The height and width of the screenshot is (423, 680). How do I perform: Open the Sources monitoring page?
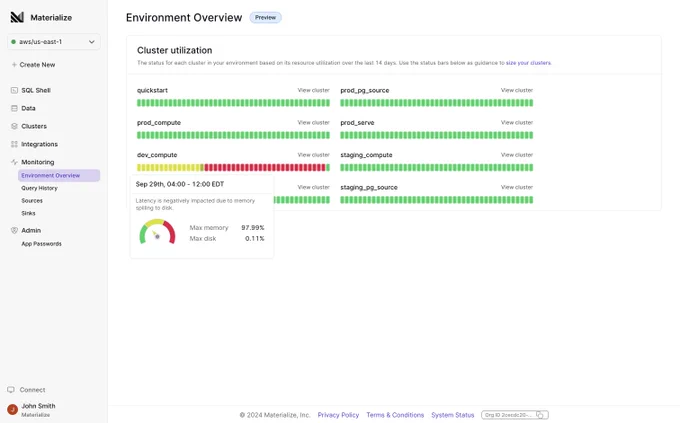32,200
